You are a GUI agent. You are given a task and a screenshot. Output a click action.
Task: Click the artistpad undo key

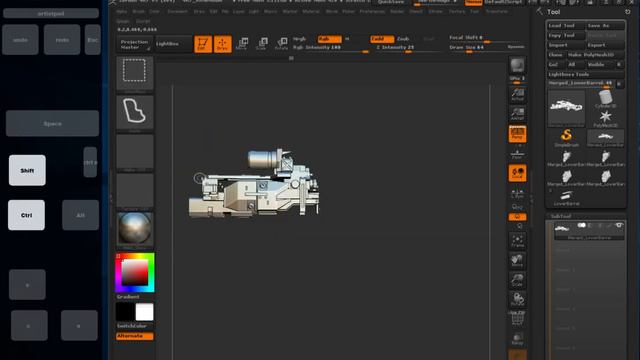pyautogui.click(x=20, y=40)
